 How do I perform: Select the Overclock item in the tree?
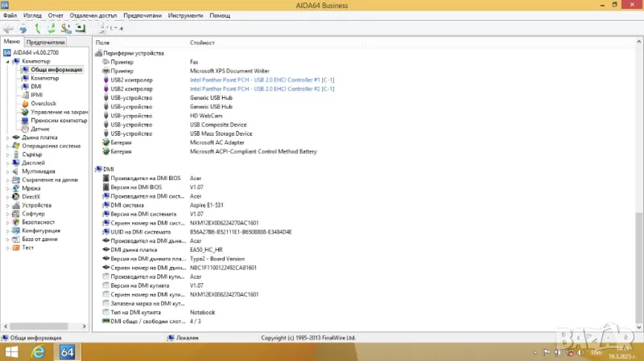pos(42,104)
